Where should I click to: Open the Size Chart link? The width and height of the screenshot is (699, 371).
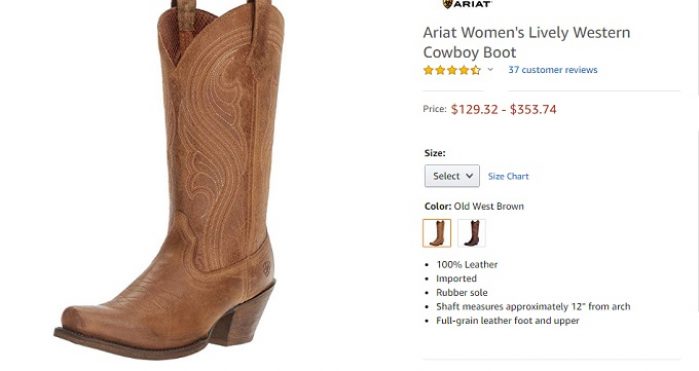coord(508,176)
